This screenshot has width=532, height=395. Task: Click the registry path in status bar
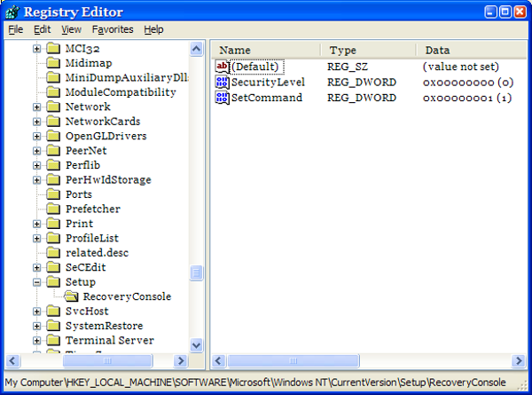click(x=255, y=383)
